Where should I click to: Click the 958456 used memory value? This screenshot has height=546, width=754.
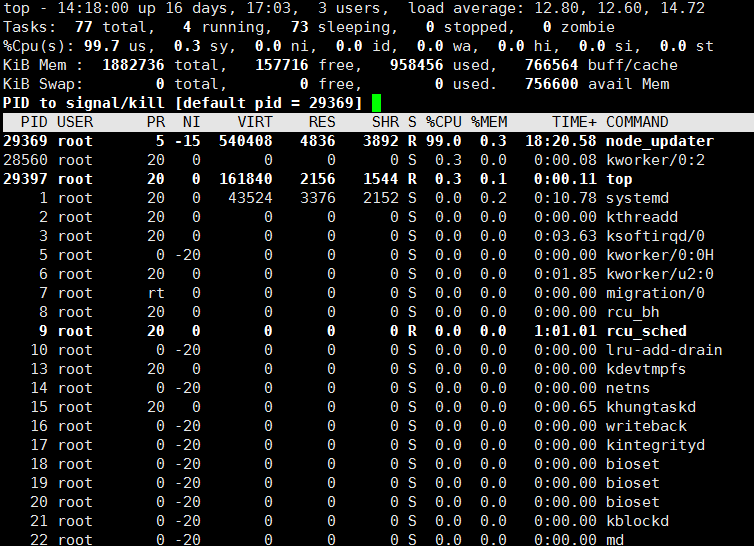click(x=416, y=65)
